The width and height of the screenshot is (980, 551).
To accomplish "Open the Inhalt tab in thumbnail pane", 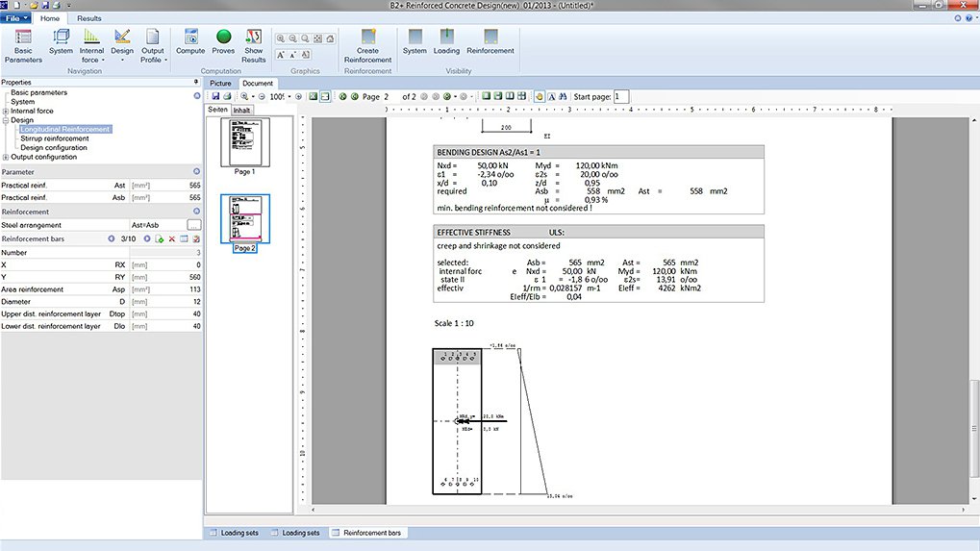I will (242, 110).
